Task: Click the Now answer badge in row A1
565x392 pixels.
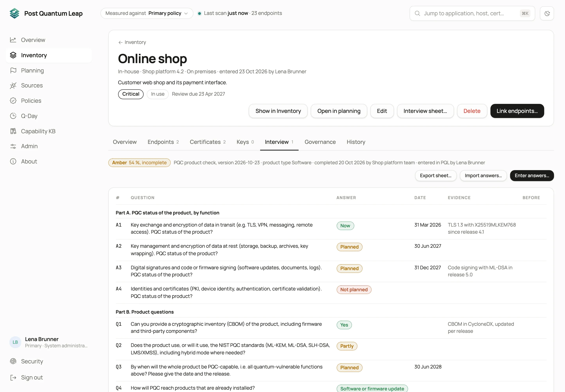Action: (345, 226)
